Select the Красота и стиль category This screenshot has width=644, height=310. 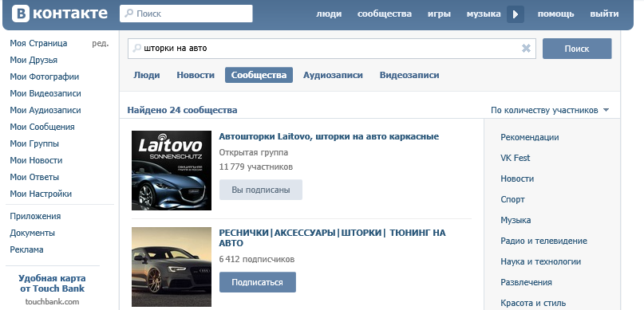(533, 304)
